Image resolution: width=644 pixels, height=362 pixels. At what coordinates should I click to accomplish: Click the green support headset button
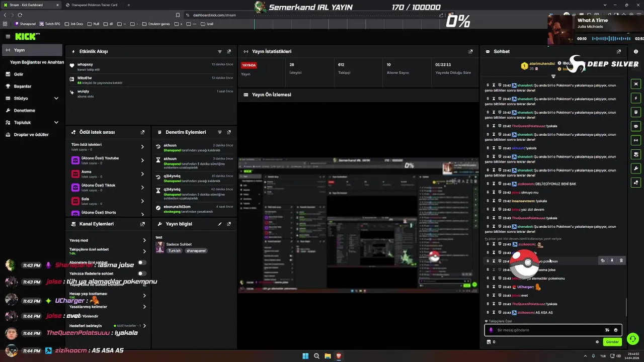[633, 339]
